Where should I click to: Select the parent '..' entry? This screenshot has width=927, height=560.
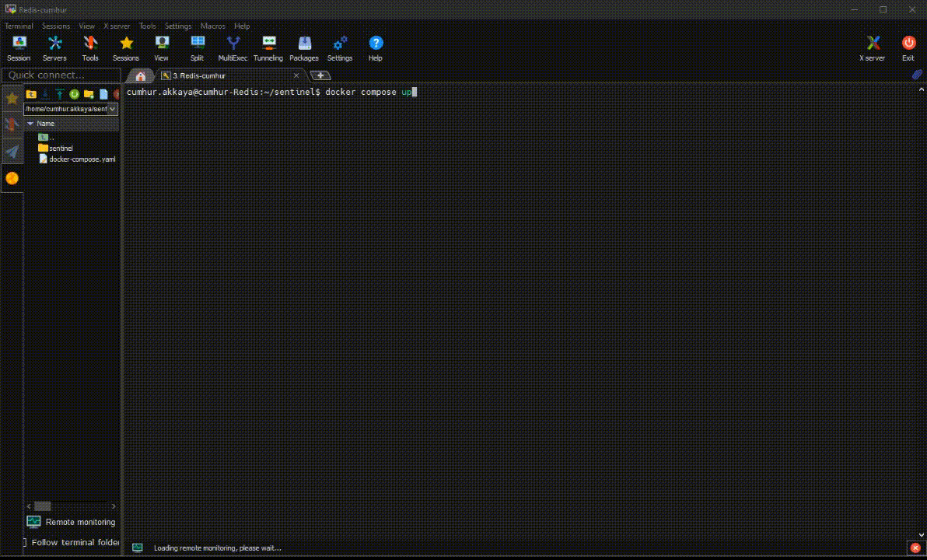pyautogui.click(x=46, y=137)
